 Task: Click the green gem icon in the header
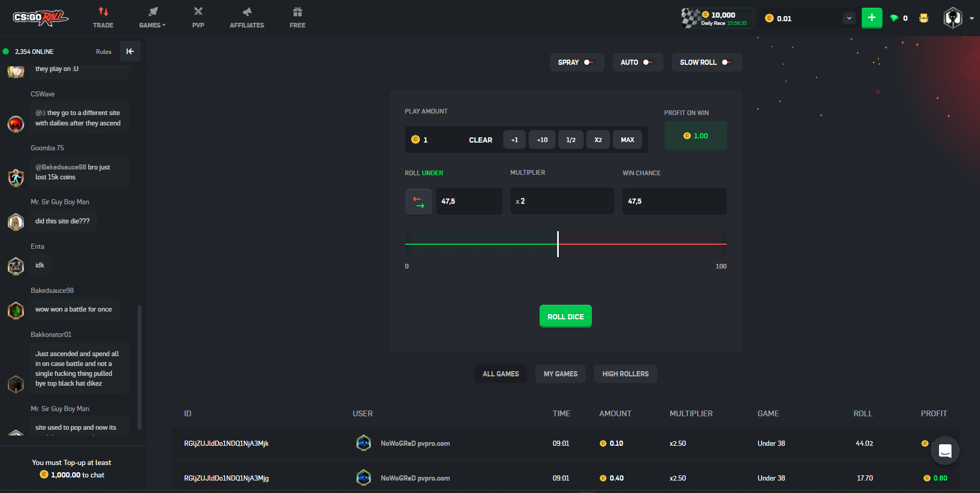pyautogui.click(x=894, y=18)
